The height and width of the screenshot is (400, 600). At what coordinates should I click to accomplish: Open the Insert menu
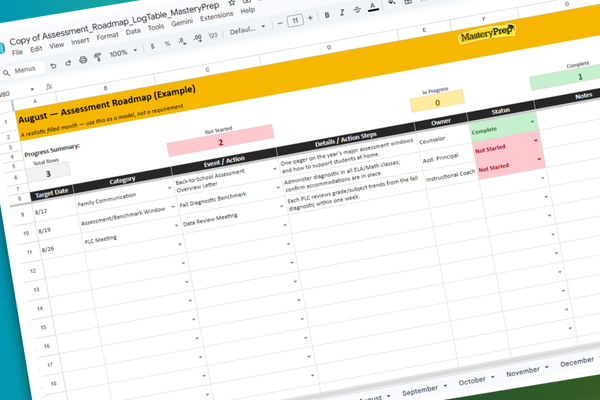click(x=80, y=41)
